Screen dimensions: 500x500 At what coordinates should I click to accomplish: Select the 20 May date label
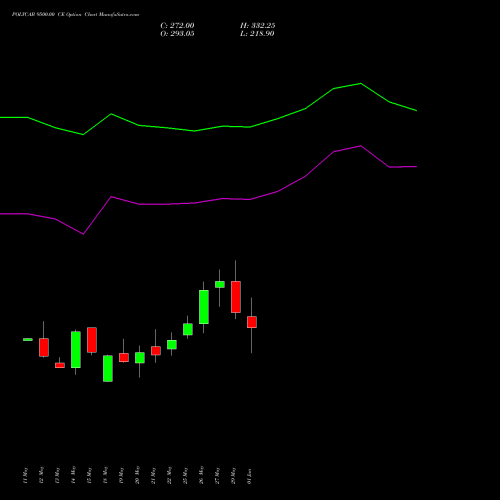pyautogui.click(x=137, y=476)
